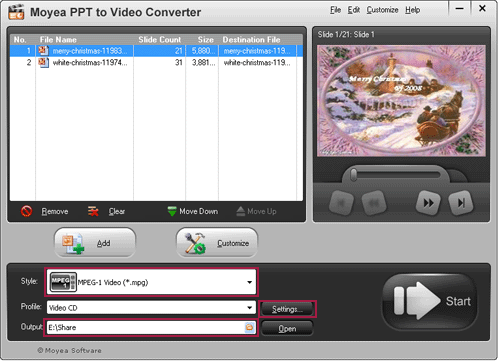The image size is (500, 362).
Task: Click the 5,880 size cell
Action: [202, 51]
